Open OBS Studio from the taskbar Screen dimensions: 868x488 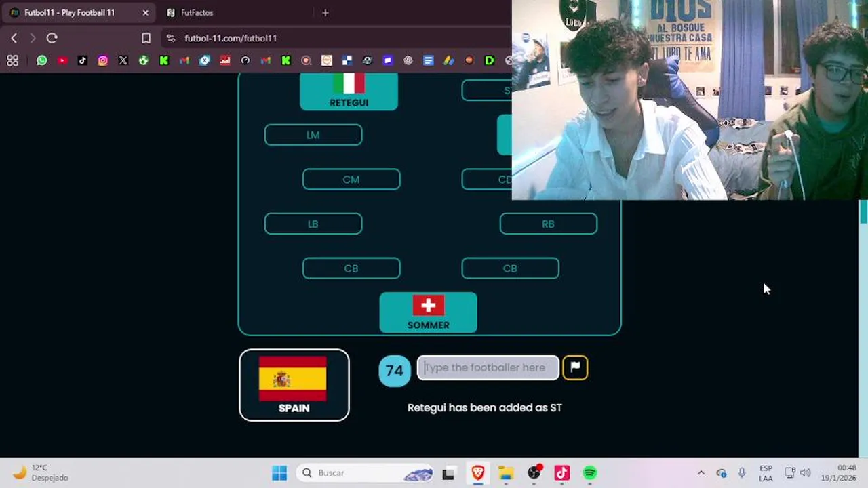point(534,473)
